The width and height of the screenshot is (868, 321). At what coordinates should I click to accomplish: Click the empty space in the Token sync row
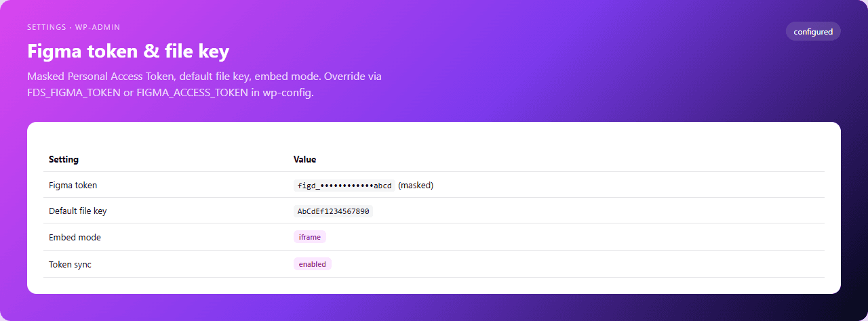click(x=576, y=264)
